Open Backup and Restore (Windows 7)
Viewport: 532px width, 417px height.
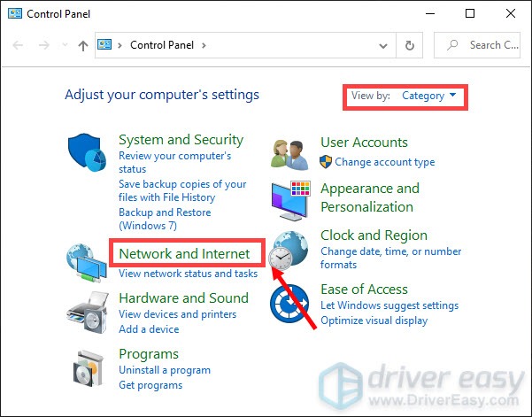165,220
